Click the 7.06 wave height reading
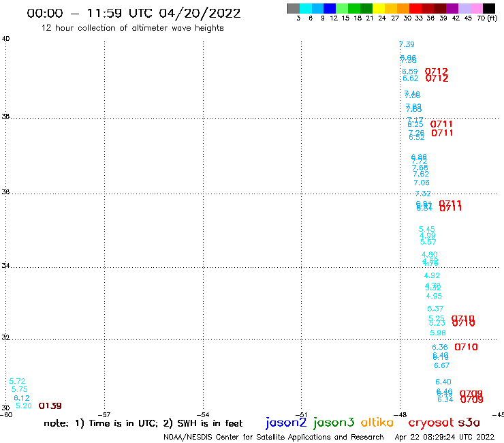The image size is (504, 443). [422, 183]
